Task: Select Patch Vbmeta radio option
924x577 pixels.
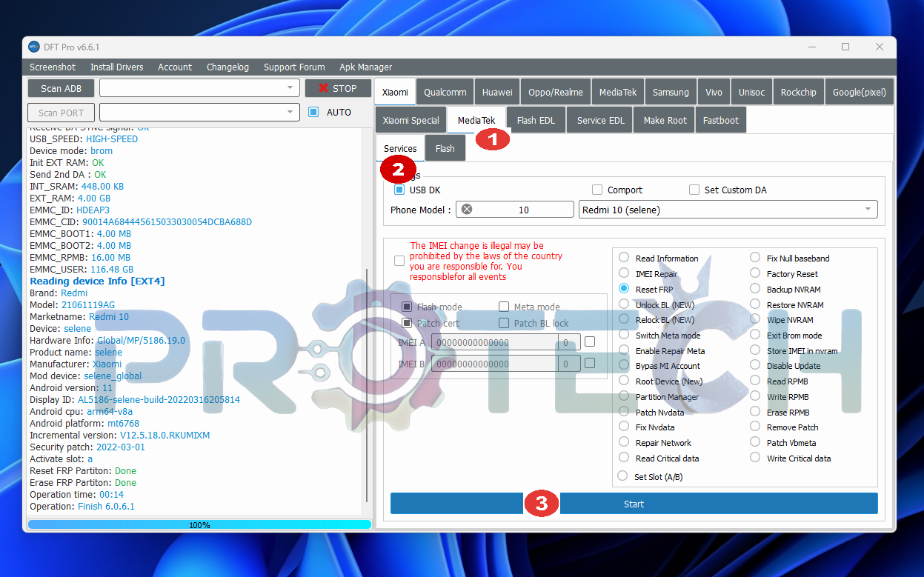Action: tap(755, 442)
